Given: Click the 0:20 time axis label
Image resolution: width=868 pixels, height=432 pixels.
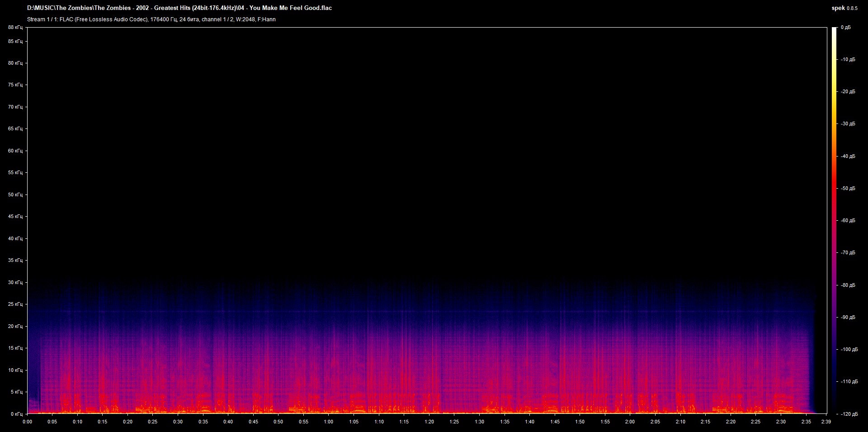Looking at the screenshot, I should click(x=127, y=422).
